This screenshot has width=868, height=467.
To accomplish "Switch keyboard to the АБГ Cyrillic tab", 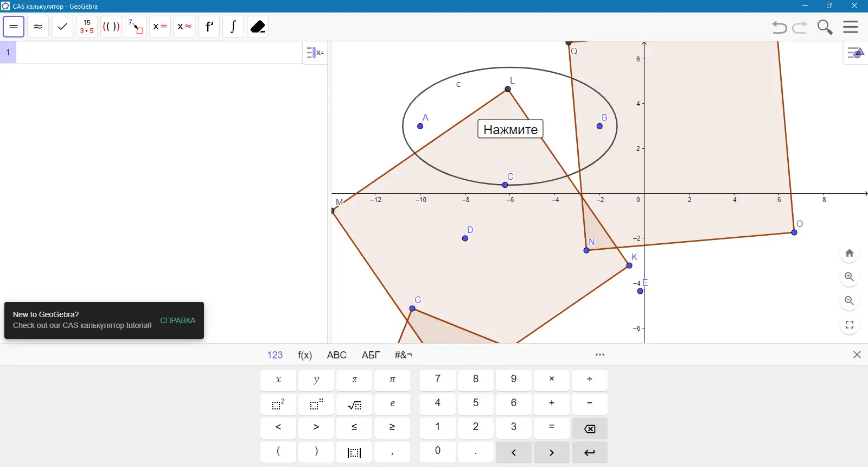I will click(371, 355).
